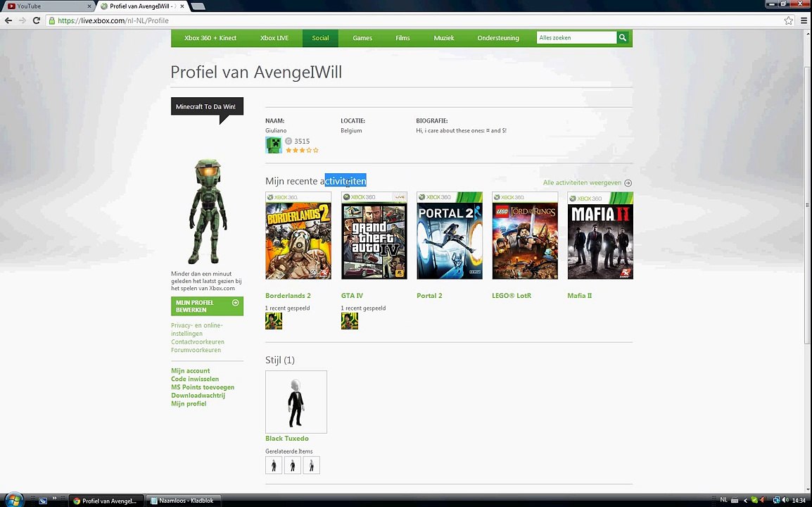Open the Black Tuxedo avatar thumbnail
812x507 pixels.
tap(296, 402)
